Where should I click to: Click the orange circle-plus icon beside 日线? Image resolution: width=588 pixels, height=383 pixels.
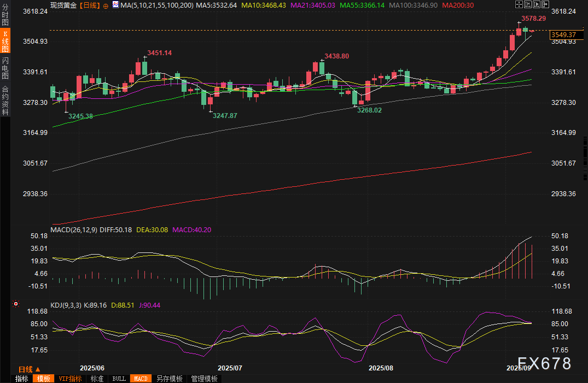point(106,5)
